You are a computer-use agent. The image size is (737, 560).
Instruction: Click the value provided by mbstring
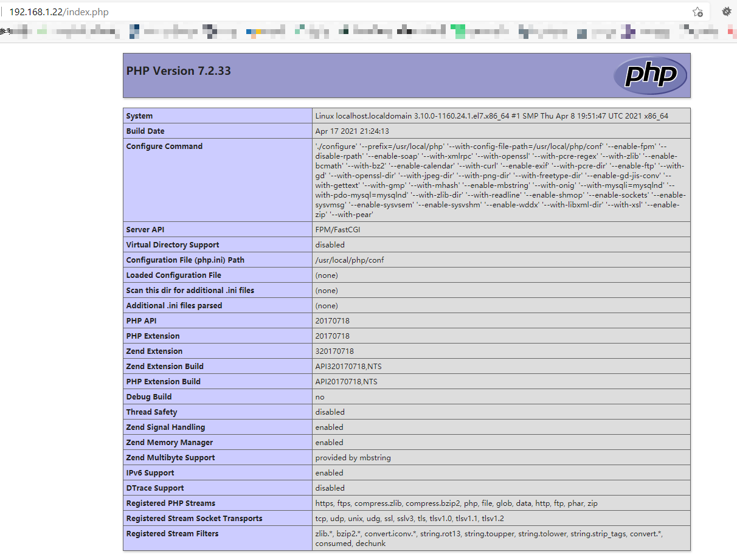point(353,458)
